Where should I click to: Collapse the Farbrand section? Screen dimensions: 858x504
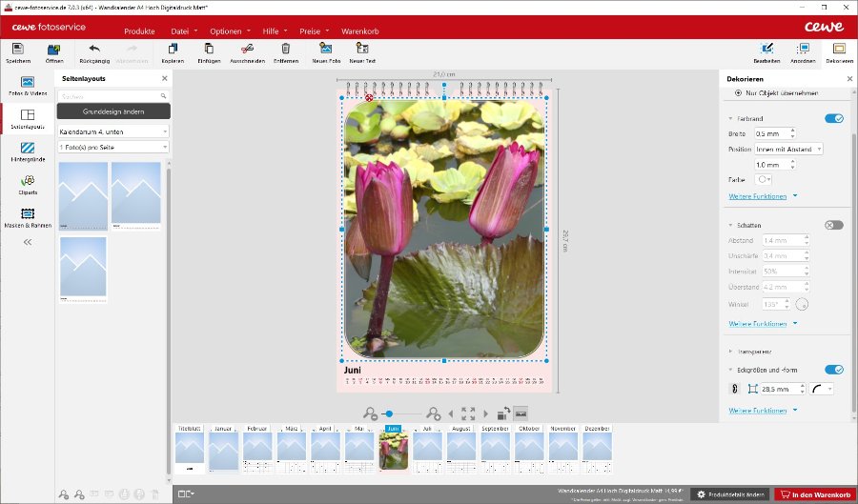tap(730, 119)
